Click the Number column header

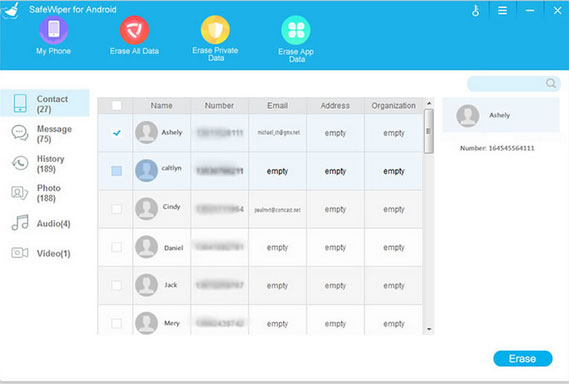(219, 106)
